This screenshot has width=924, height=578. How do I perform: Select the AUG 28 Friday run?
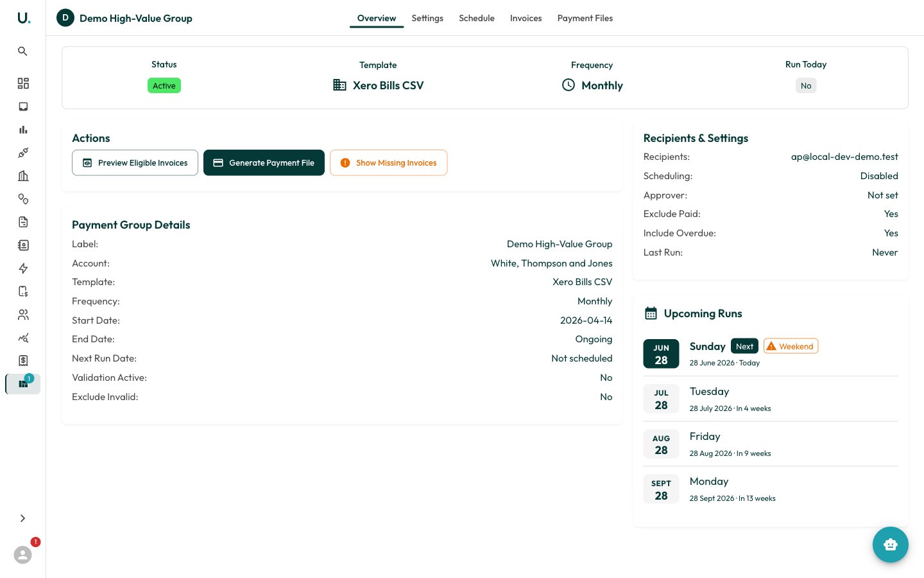[x=771, y=444]
